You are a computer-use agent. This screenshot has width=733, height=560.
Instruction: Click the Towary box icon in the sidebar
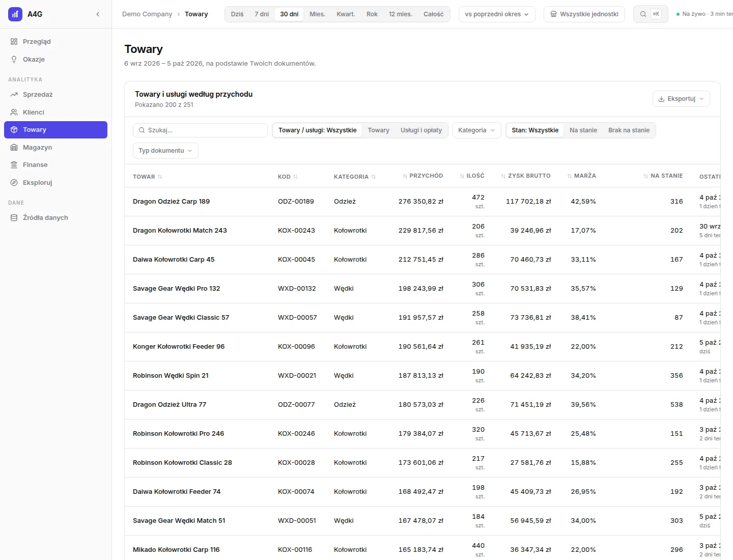(14, 130)
